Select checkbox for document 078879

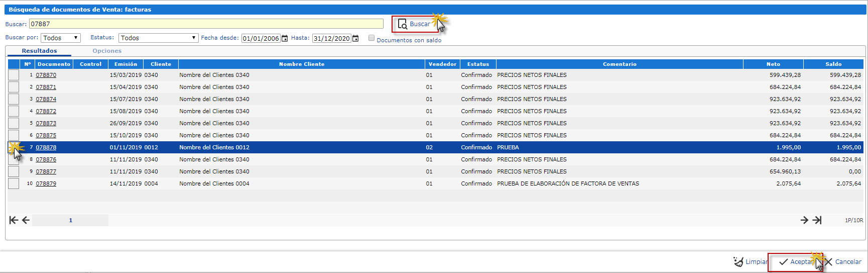point(14,184)
